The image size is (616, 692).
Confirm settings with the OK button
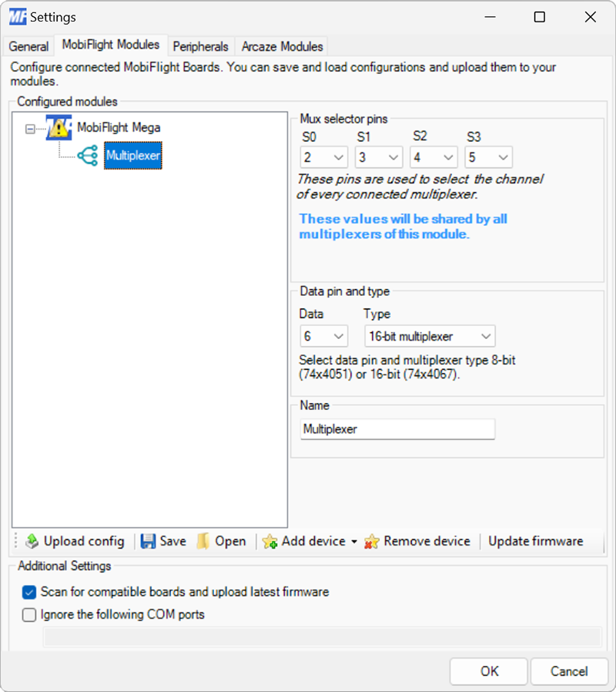click(x=488, y=671)
